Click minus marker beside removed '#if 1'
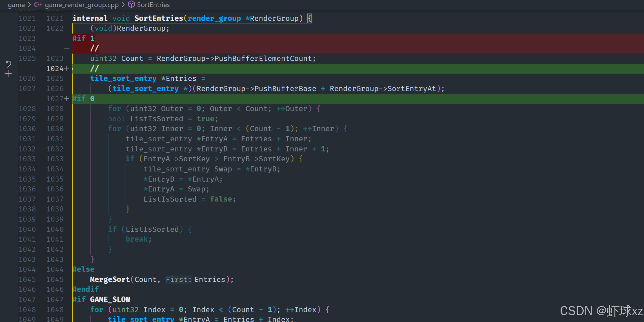The image size is (644, 322). click(67, 38)
